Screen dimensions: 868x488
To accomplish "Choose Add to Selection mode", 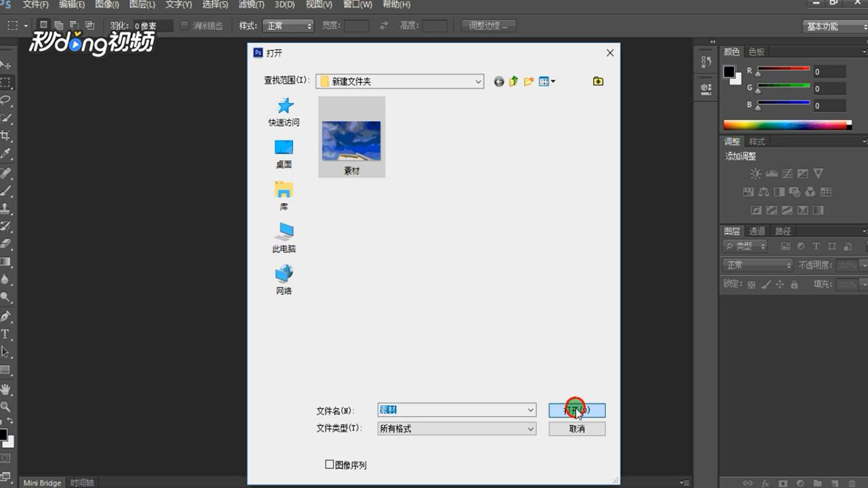I will [59, 26].
